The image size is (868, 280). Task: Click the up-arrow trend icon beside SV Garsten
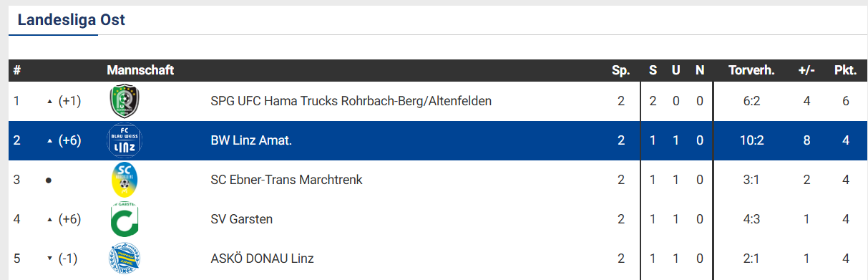pyautogui.click(x=49, y=219)
